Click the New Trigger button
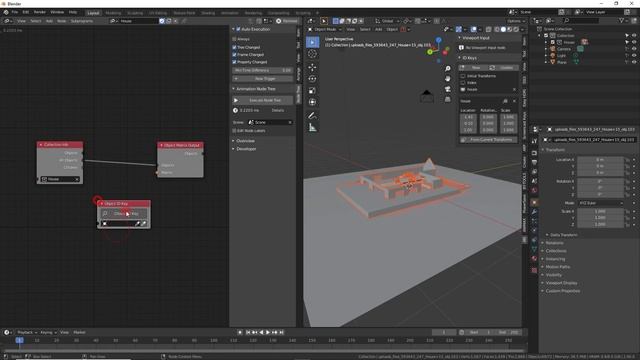Image resolution: width=640 pixels, height=360 pixels. tap(262, 78)
